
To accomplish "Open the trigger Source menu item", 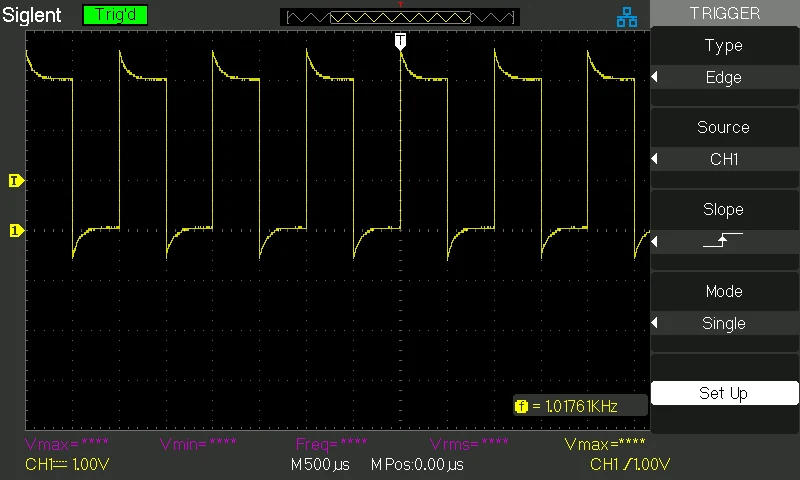I will 724,128.
